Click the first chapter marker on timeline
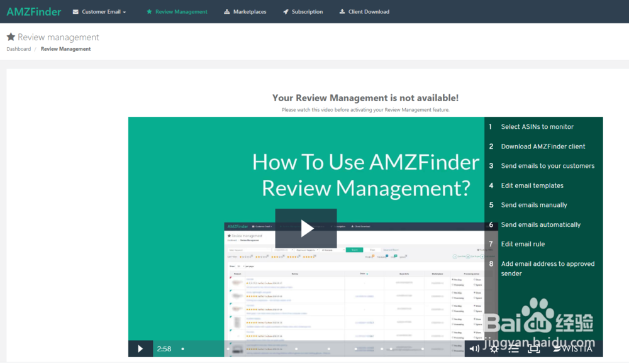The height and width of the screenshot is (364, 629). tap(183, 349)
